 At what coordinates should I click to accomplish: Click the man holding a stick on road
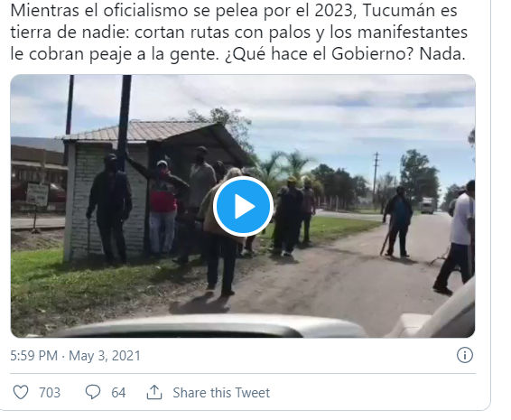396,221
